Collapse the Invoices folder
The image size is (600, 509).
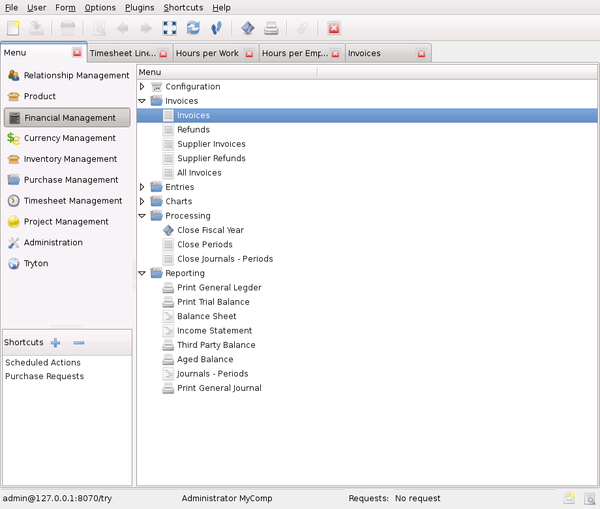pyautogui.click(x=142, y=101)
